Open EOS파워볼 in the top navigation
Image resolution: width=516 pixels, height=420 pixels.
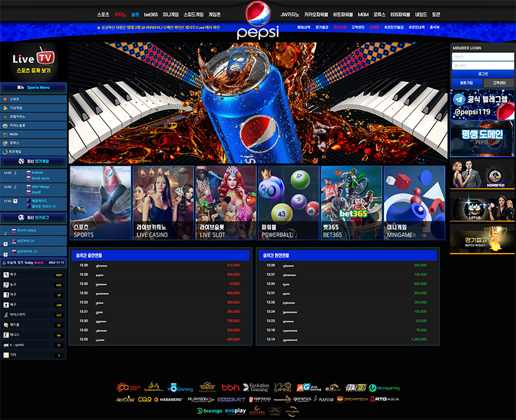[x=400, y=14]
